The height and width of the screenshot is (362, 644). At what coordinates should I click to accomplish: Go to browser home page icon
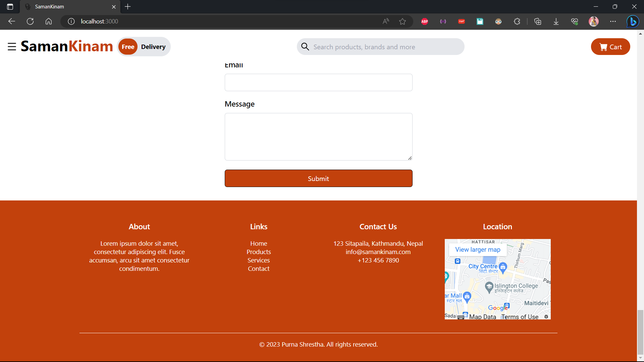49,21
